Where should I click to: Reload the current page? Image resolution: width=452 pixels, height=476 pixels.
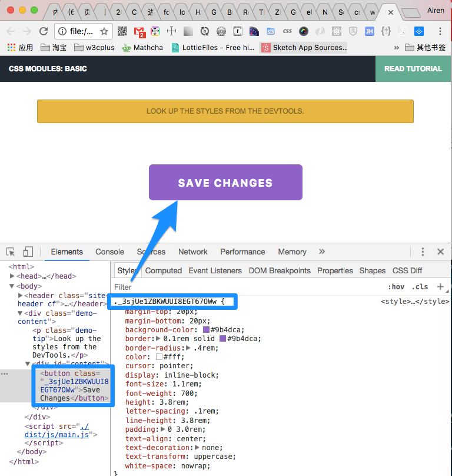[x=44, y=31]
